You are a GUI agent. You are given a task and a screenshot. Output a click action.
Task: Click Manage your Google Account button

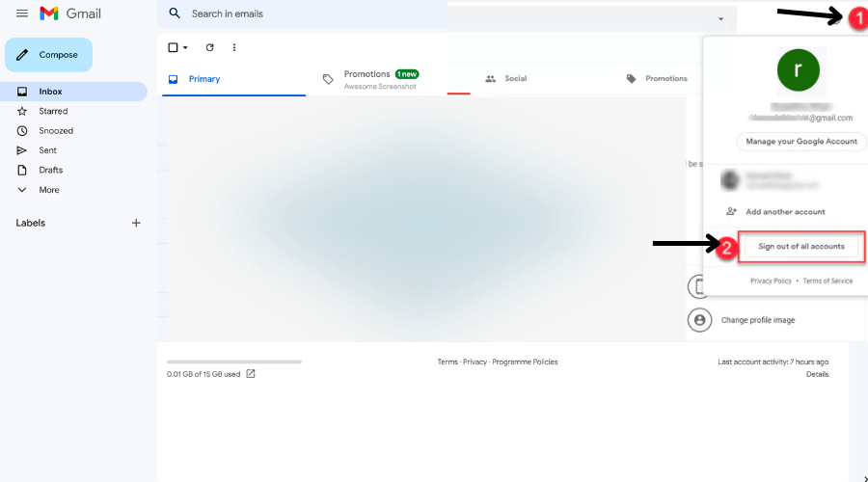[x=801, y=142]
